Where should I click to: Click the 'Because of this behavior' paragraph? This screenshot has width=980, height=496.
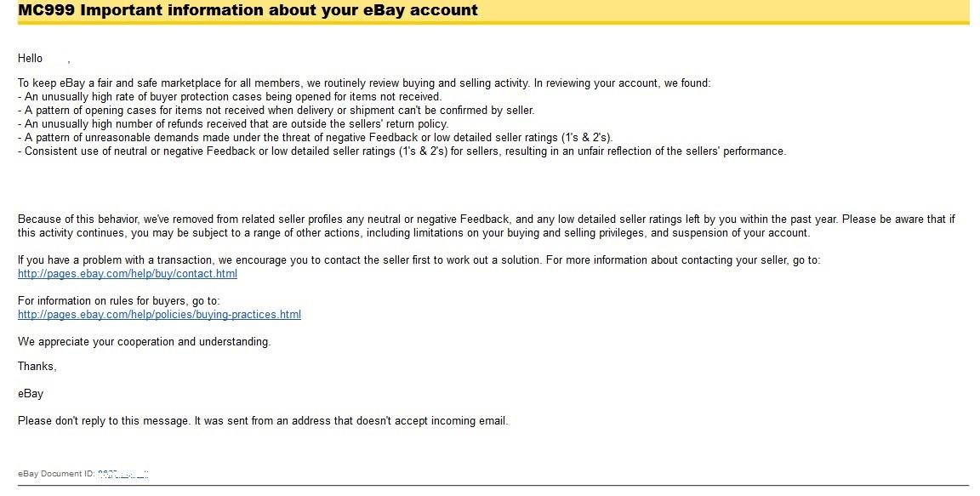[485, 219]
